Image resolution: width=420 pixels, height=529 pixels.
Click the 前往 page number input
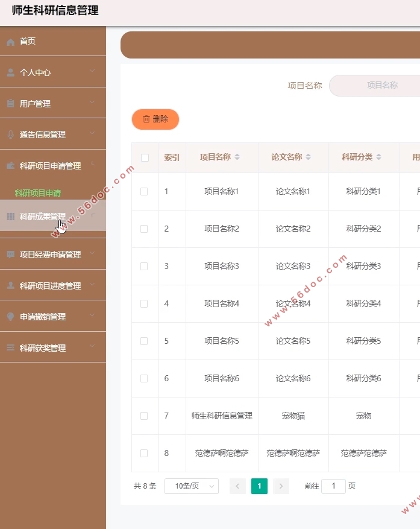pos(333,486)
